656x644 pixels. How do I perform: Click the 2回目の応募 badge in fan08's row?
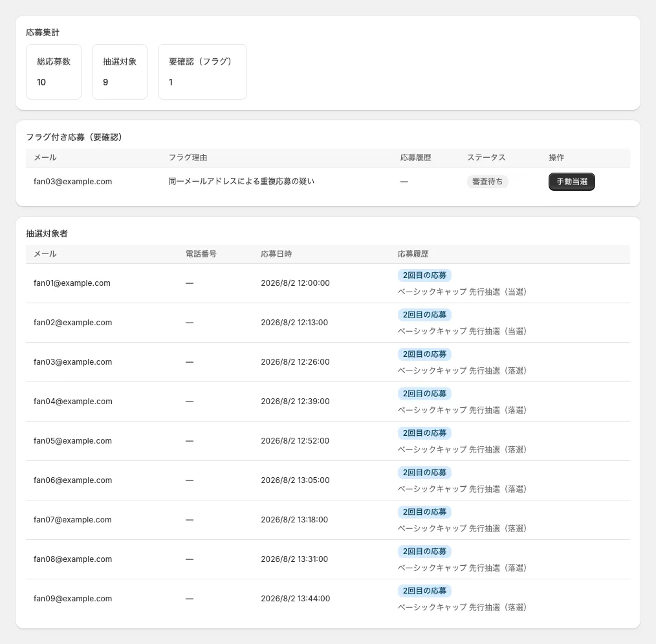click(x=424, y=552)
